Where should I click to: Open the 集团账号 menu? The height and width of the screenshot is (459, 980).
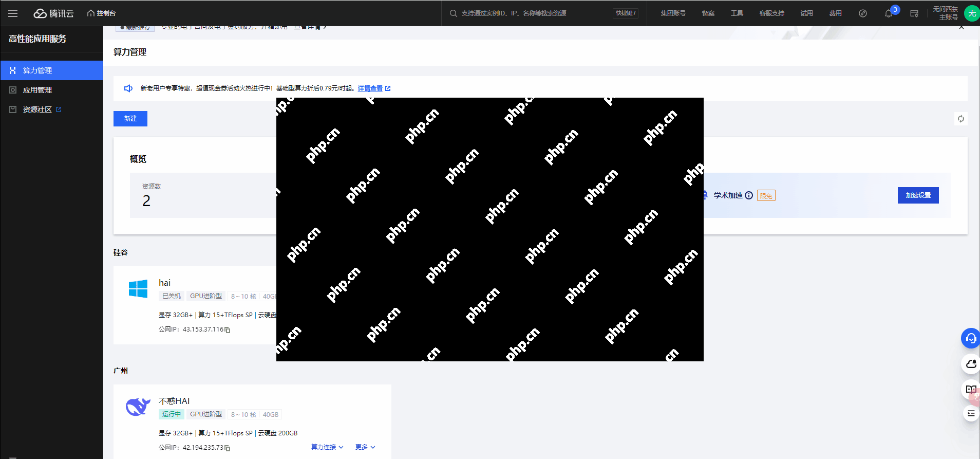[x=673, y=13]
